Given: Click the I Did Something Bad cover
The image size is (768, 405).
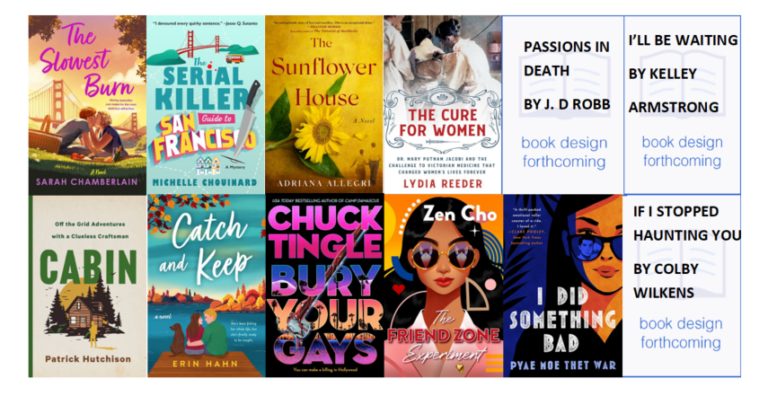Looking at the screenshot, I should (x=563, y=286).
